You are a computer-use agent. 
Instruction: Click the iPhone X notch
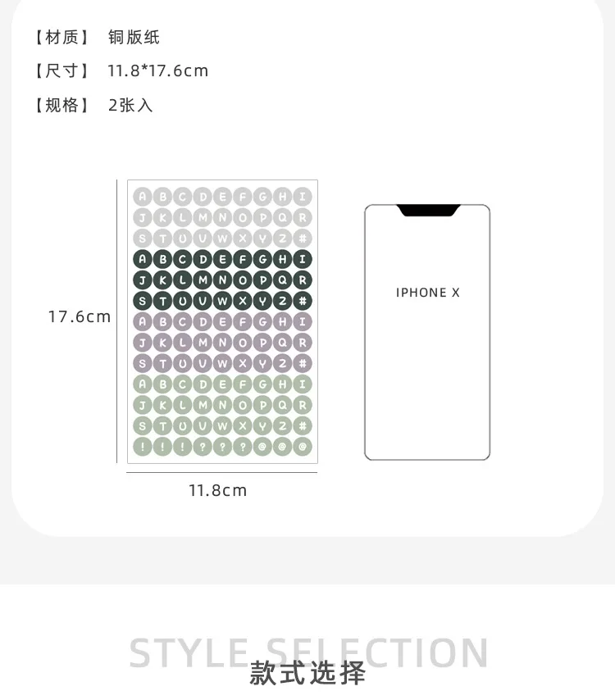pos(428,211)
